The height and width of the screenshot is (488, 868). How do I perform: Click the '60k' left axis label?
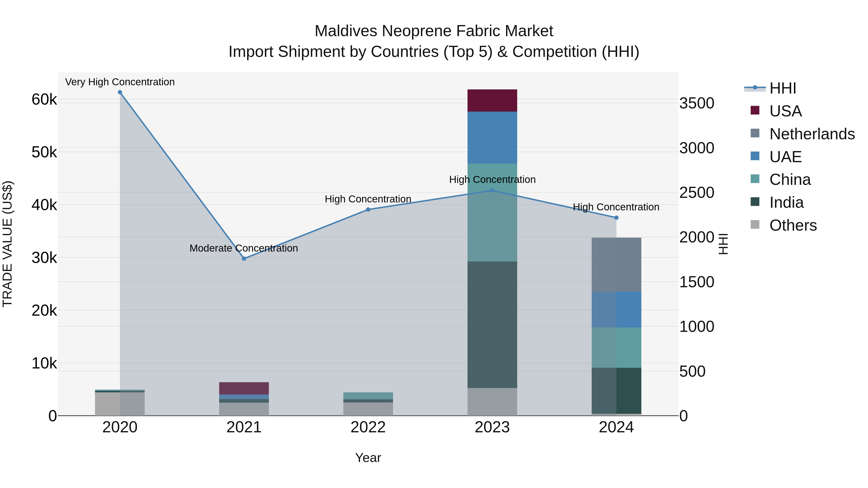[x=44, y=99]
